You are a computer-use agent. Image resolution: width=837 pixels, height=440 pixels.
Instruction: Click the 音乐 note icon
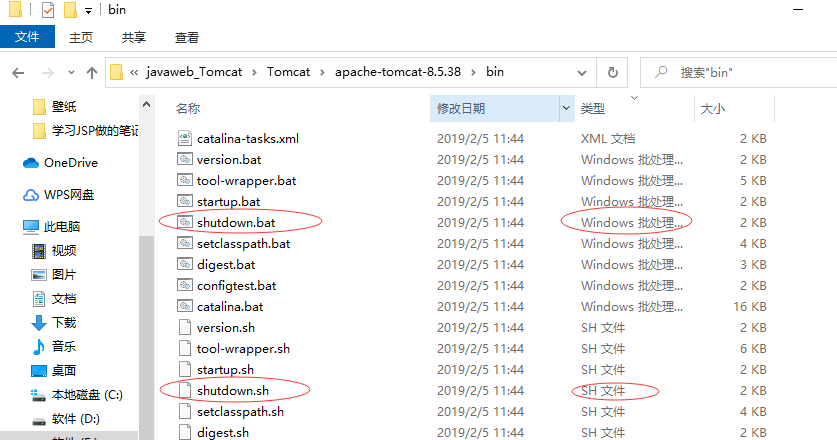39,347
